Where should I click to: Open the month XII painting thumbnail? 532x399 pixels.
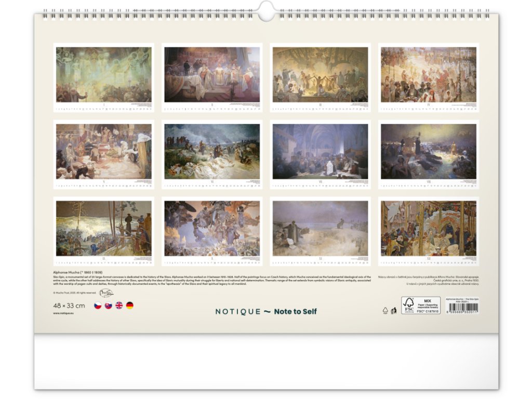click(429, 229)
